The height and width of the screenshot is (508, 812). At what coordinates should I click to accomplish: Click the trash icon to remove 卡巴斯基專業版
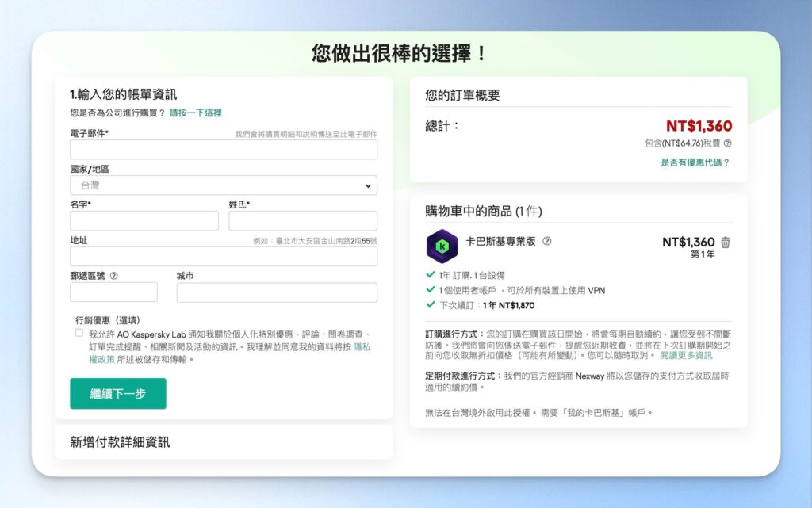[726, 242]
